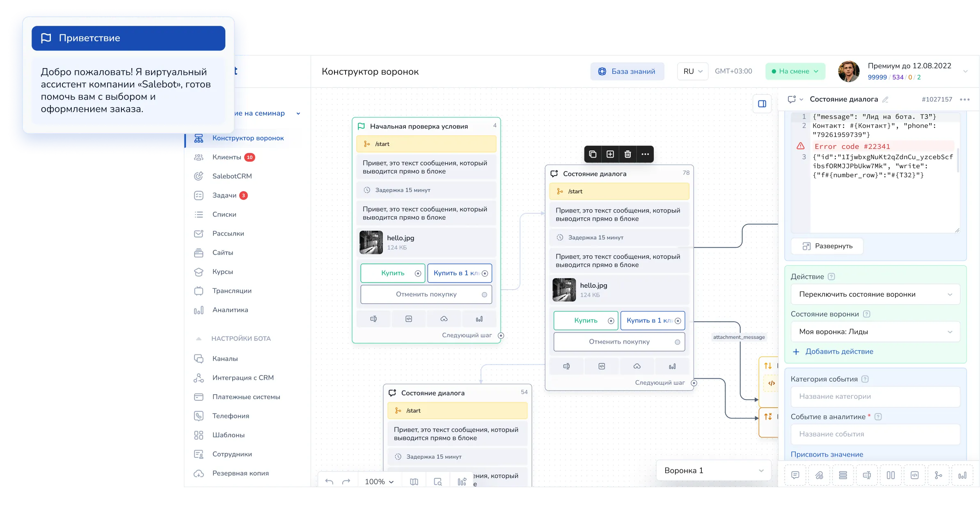This screenshot has width=980, height=521.
Task: Open Аналитика in the sidebar menu
Action: [x=230, y=310]
